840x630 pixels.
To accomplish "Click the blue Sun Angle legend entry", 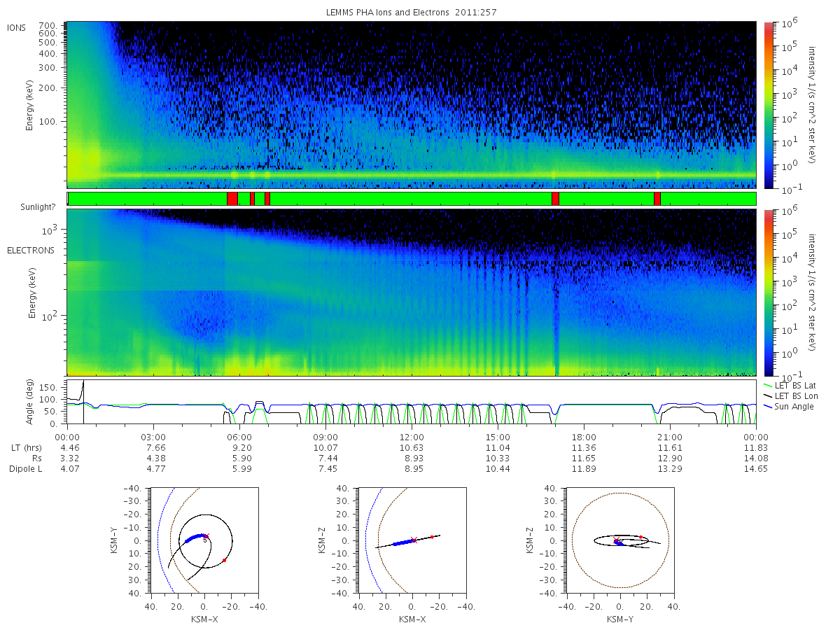I will (x=789, y=407).
